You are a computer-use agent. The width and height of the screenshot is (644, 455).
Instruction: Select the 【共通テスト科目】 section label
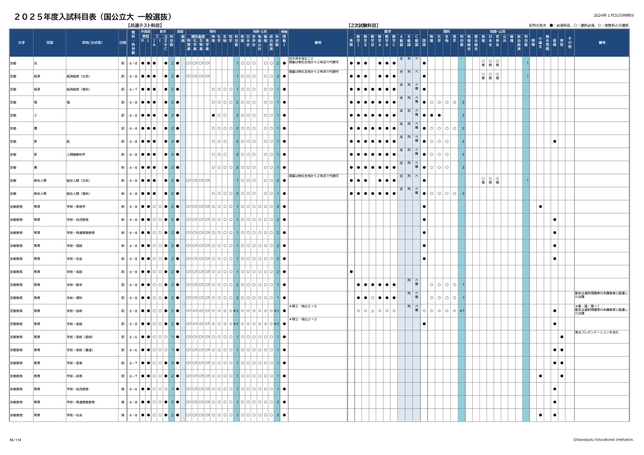point(146,25)
